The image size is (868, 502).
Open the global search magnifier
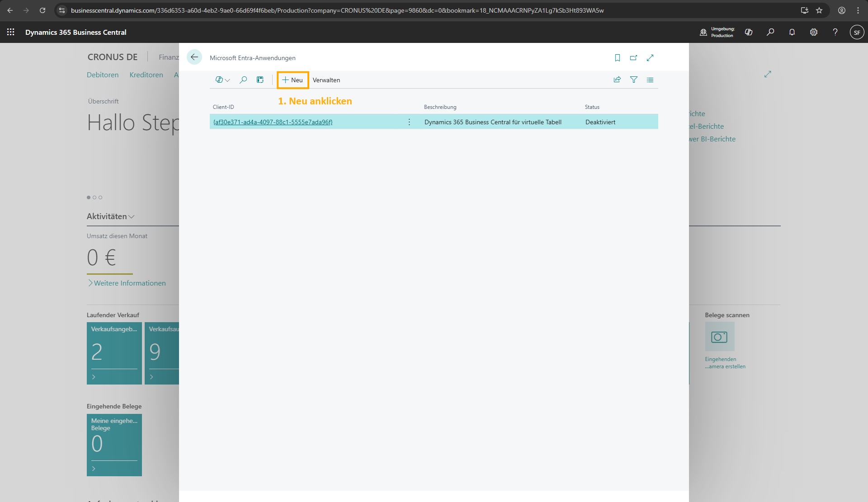(770, 32)
